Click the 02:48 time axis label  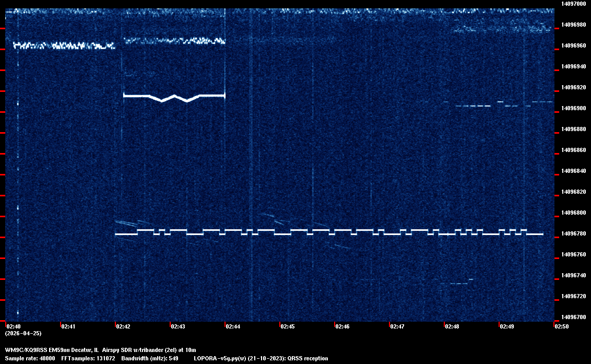pos(452,326)
